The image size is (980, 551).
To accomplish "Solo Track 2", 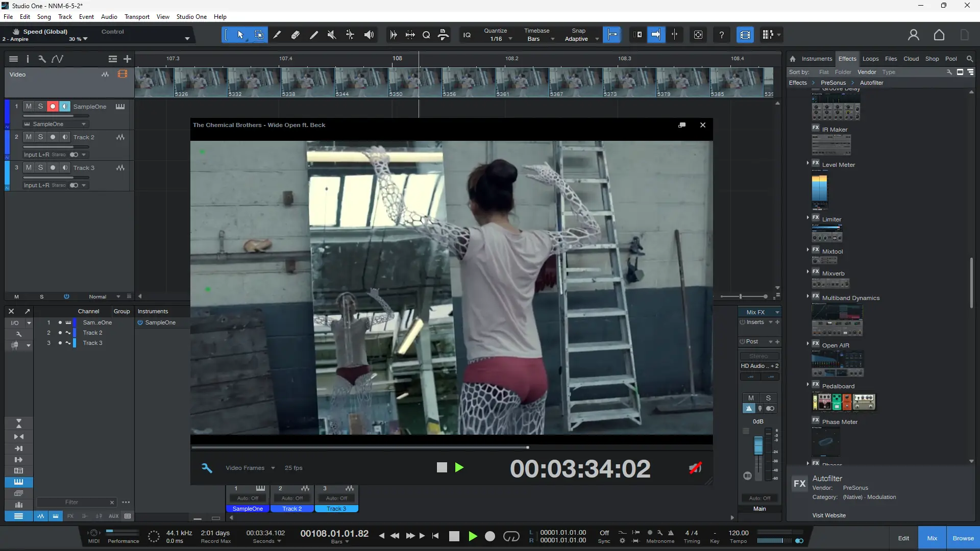I will click(40, 137).
